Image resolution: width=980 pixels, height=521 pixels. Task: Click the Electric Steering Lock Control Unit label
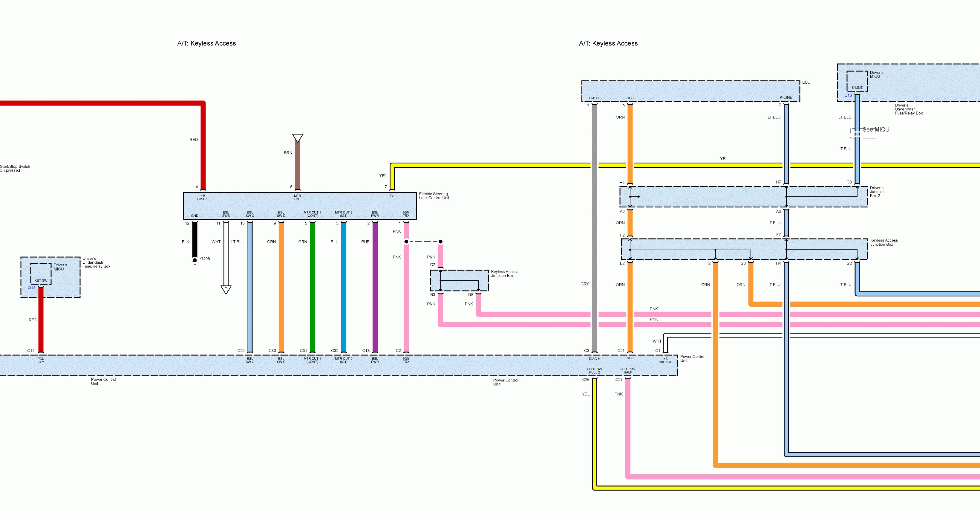(x=434, y=195)
